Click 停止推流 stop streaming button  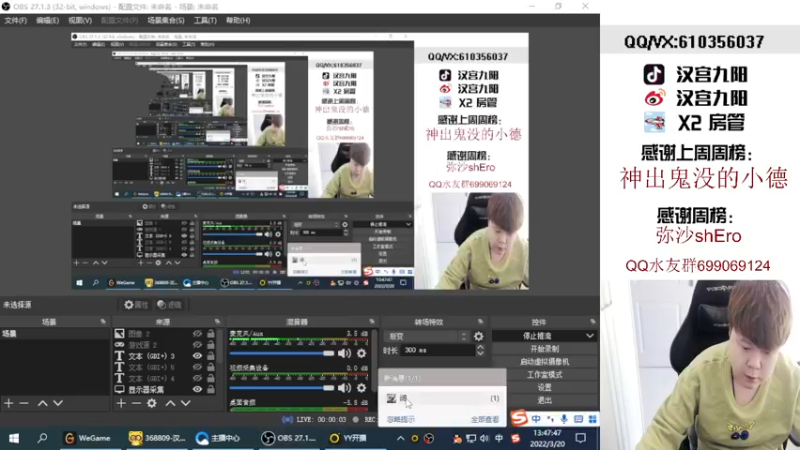pyautogui.click(x=537, y=336)
